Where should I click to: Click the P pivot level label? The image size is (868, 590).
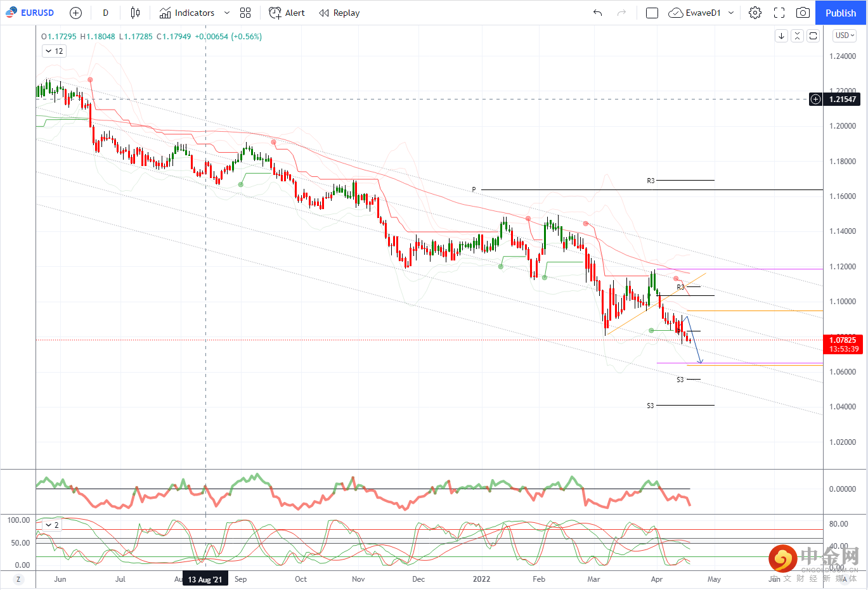[474, 189]
